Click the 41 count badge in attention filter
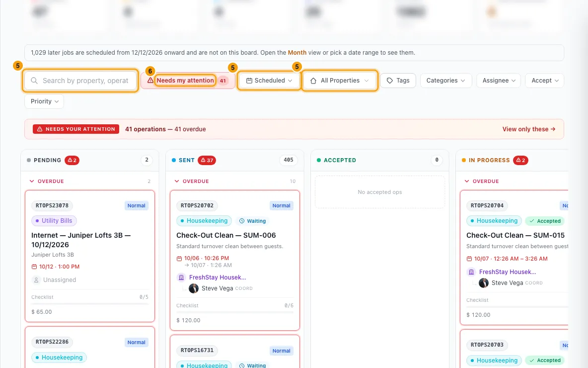 (x=223, y=81)
